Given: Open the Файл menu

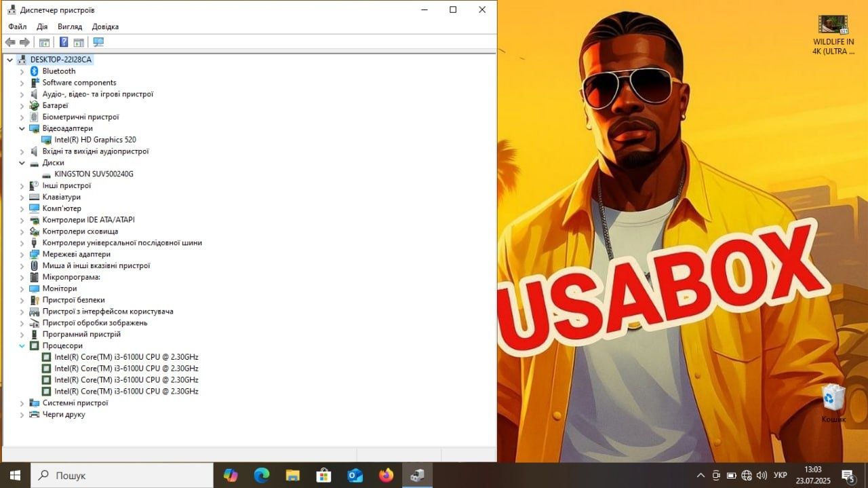Looking at the screenshot, I should (x=18, y=26).
